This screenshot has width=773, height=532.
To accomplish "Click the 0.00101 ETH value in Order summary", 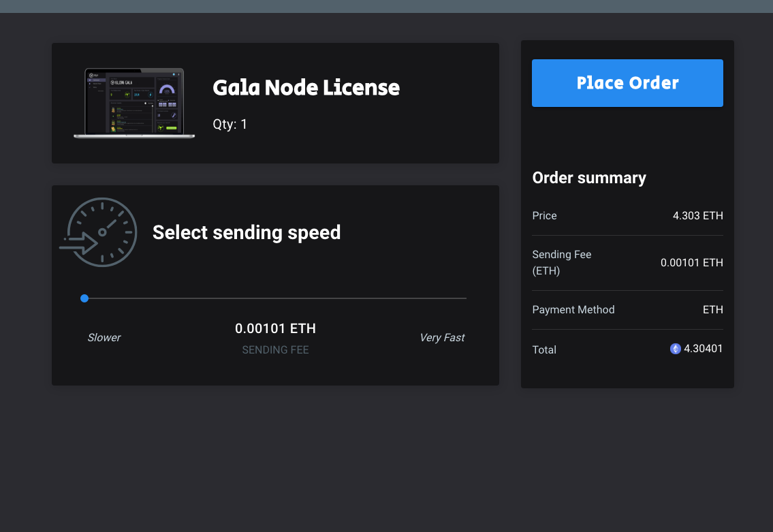I will pos(692,263).
